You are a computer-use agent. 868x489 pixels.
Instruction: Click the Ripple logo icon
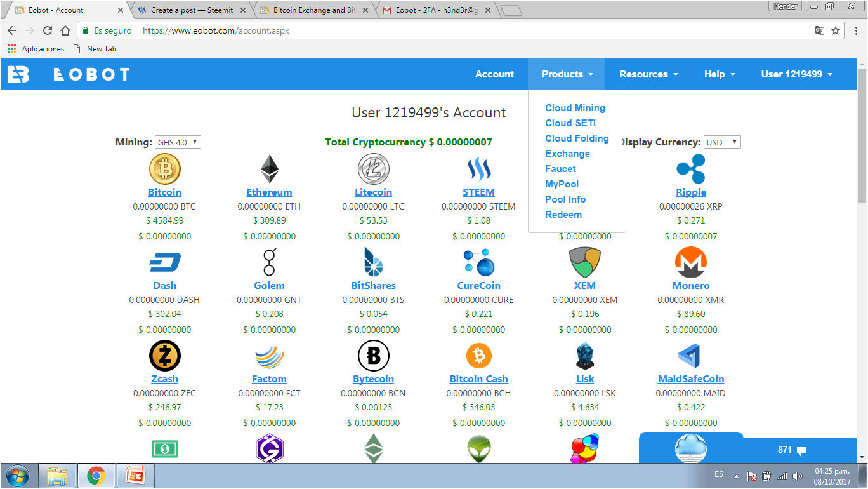691,169
